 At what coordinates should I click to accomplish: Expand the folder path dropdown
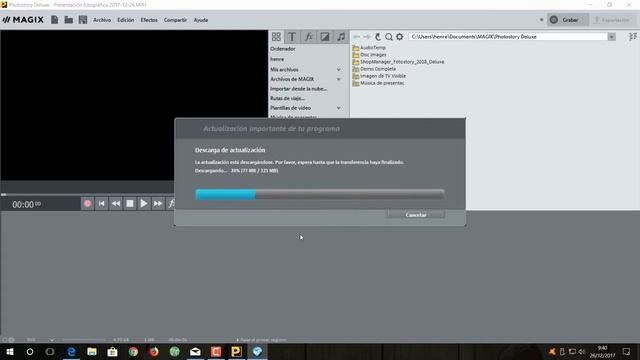pyautogui.click(x=611, y=37)
